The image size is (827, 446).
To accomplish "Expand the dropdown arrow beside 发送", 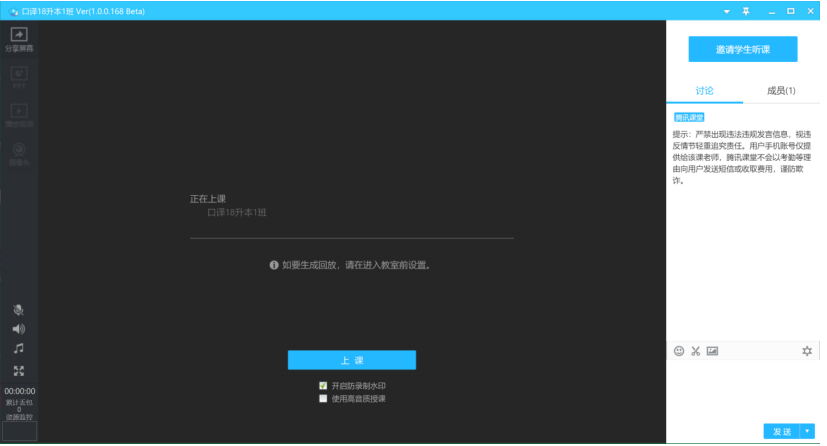I will tap(808, 431).
